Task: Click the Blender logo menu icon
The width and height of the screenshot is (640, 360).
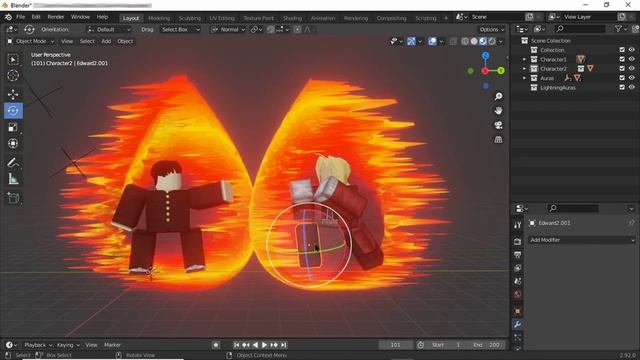Action: pos(8,17)
